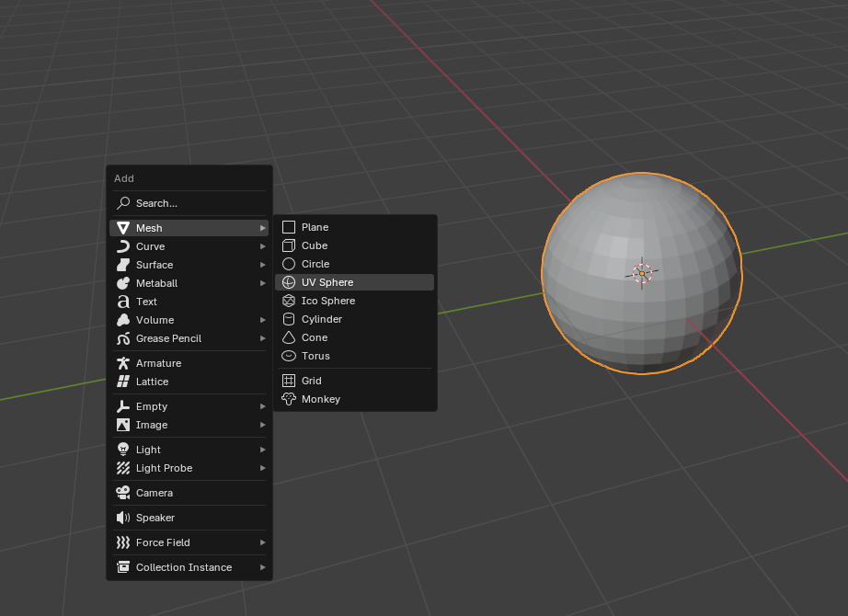The height and width of the screenshot is (616, 848).
Task: Expand the Metaball submenu arrow
Action: coord(262,283)
